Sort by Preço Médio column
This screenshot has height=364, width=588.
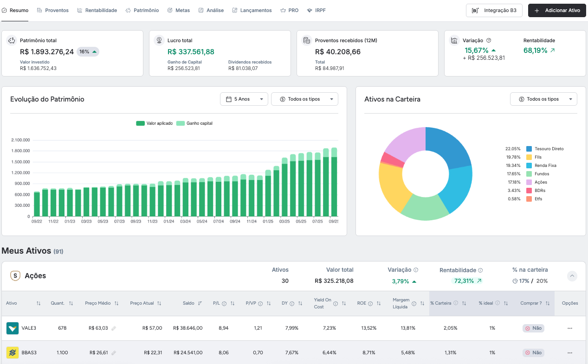(x=116, y=303)
